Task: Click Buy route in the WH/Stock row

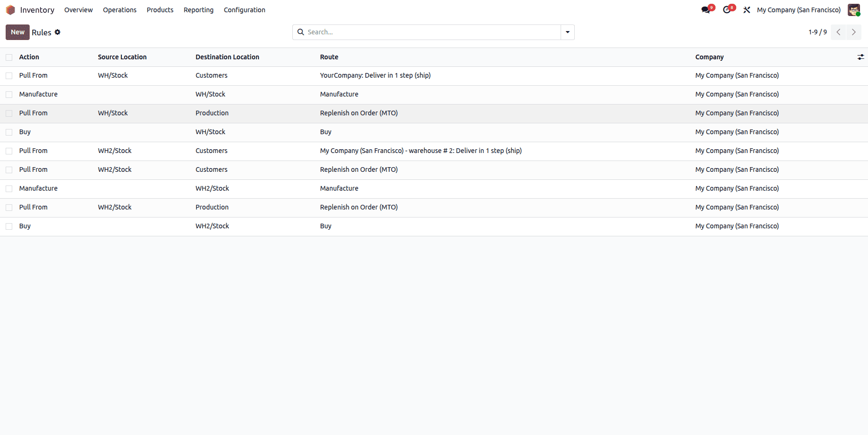Action: tap(326, 132)
